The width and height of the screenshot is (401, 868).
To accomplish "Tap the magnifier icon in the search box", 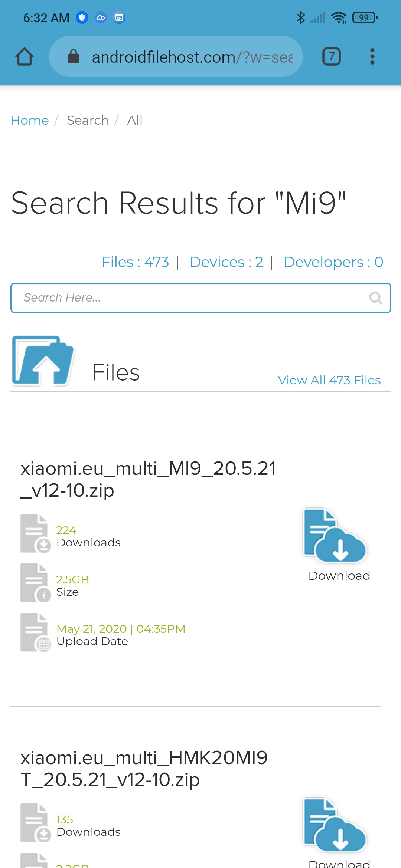I will 376,298.
